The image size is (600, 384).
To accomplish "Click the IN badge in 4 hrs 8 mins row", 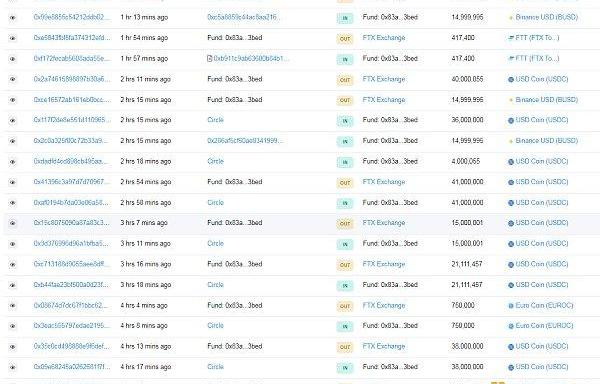I will point(345,326).
